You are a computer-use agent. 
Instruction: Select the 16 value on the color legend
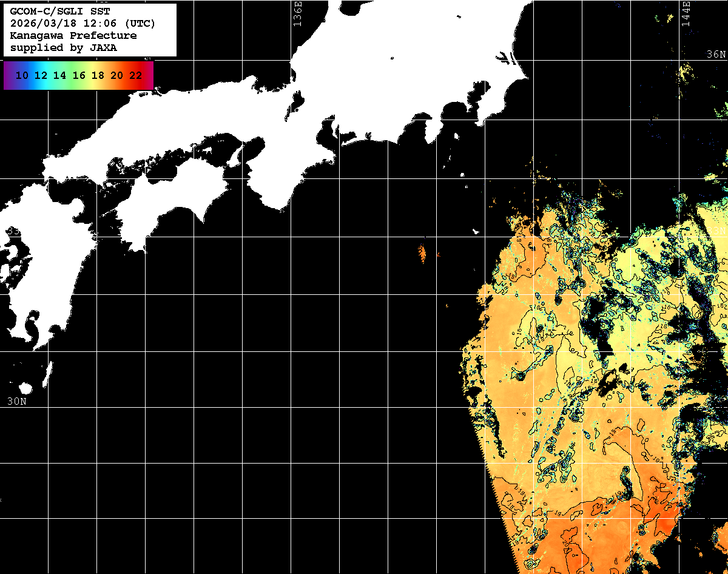(x=79, y=75)
